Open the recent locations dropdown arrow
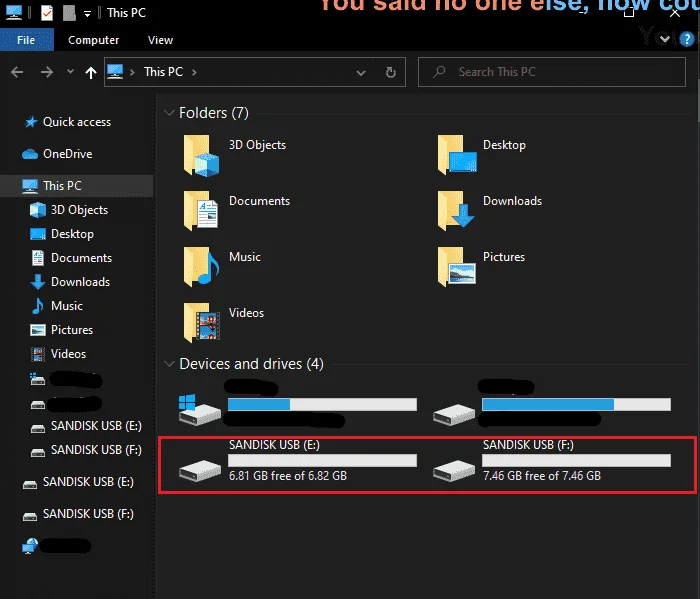 (70, 71)
